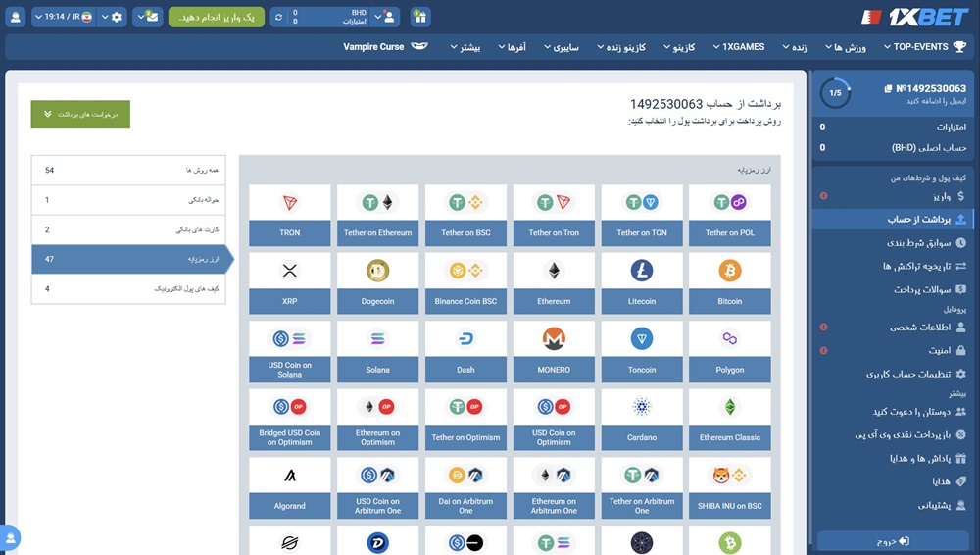Select the TRON cryptocurrency tile
980x555 pixels.
coord(289,211)
